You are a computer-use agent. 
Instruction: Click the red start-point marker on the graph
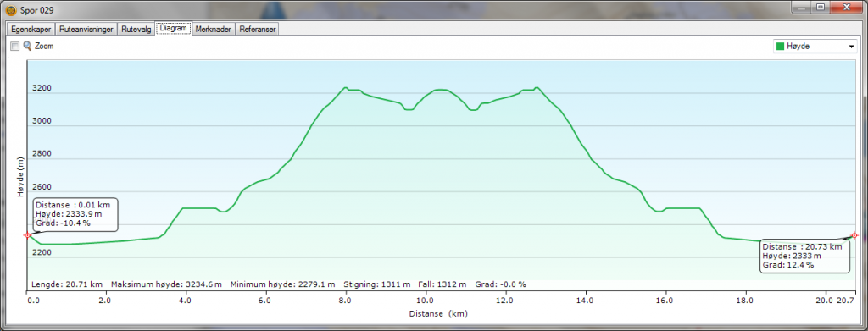[x=27, y=235]
